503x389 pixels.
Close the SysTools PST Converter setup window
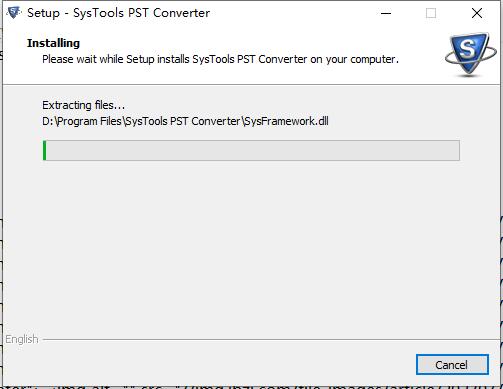(477, 13)
